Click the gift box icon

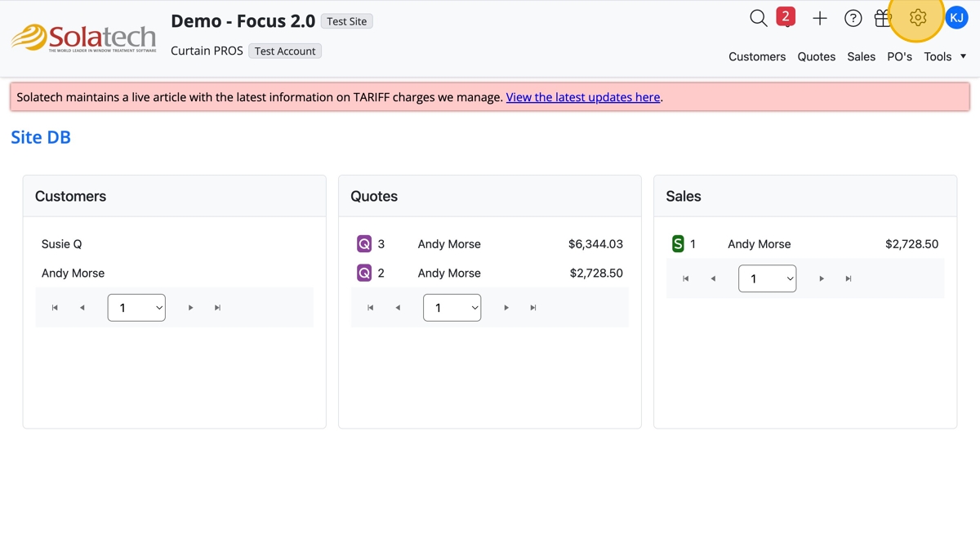(x=883, y=18)
